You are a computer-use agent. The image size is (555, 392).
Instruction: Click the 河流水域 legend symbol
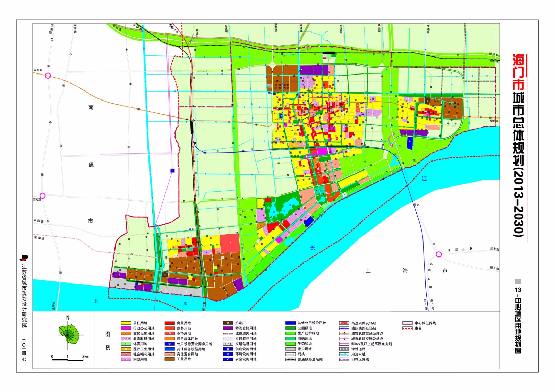(344, 354)
